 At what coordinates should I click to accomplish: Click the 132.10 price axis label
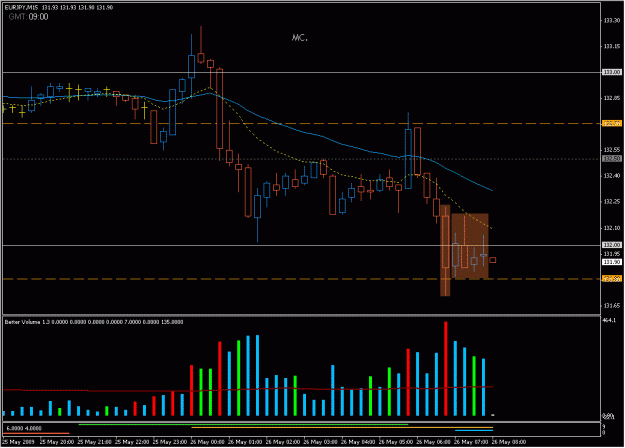[612, 228]
